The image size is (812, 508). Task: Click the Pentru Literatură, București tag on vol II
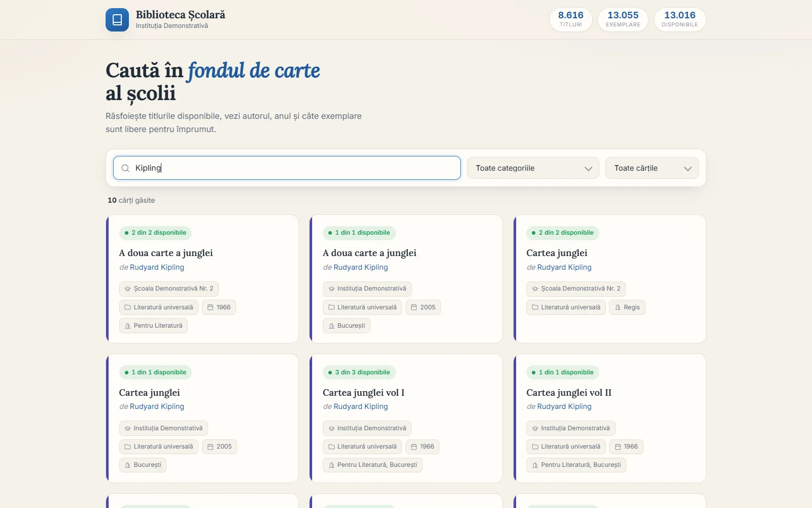pyautogui.click(x=576, y=465)
